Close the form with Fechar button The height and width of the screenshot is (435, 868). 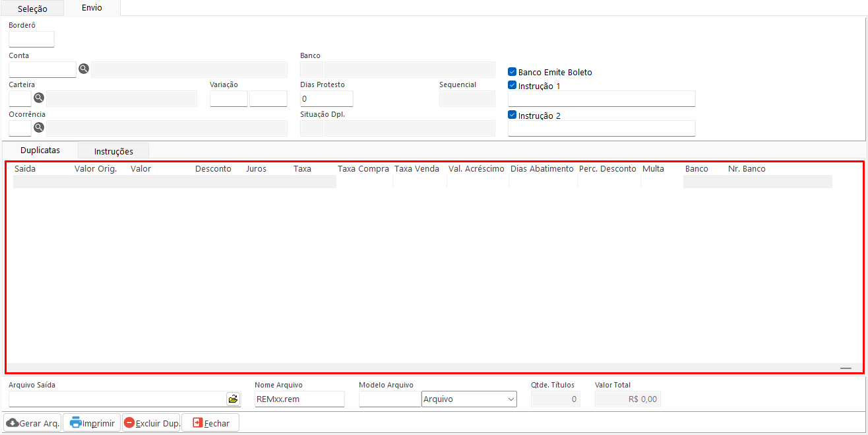(210, 423)
